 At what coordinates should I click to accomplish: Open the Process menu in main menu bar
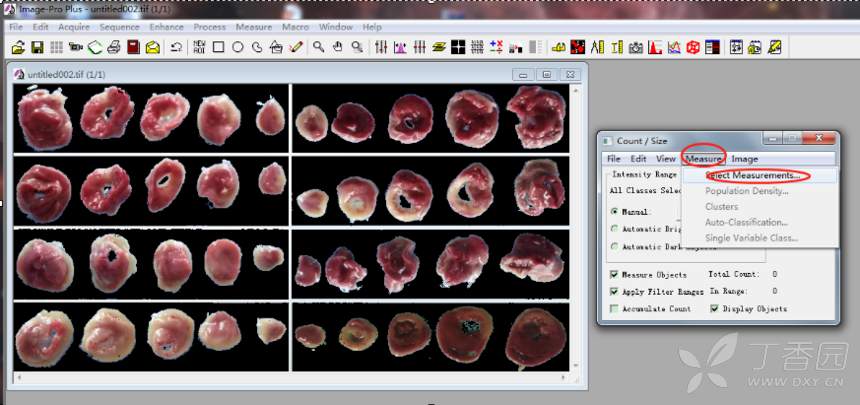click(x=209, y=27)
